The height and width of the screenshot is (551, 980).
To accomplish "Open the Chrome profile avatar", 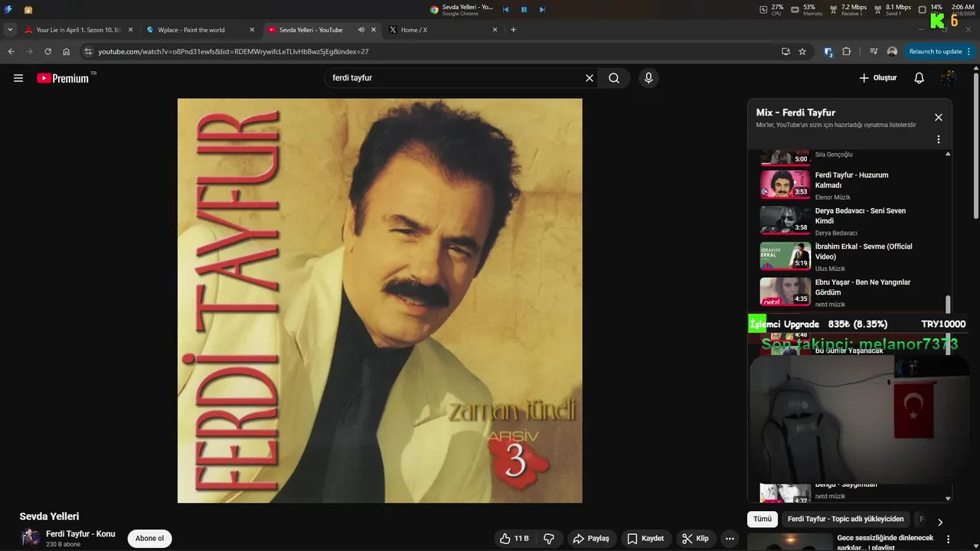I will 892,51.
